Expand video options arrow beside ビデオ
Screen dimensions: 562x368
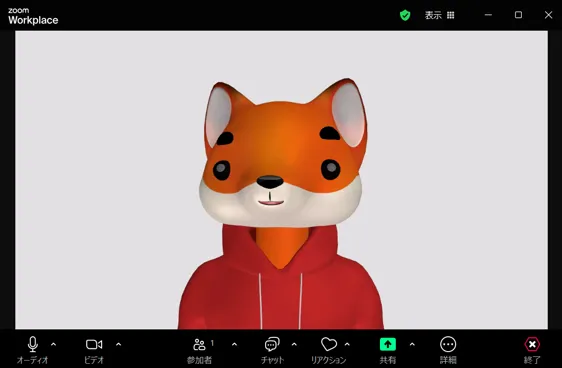119,344
